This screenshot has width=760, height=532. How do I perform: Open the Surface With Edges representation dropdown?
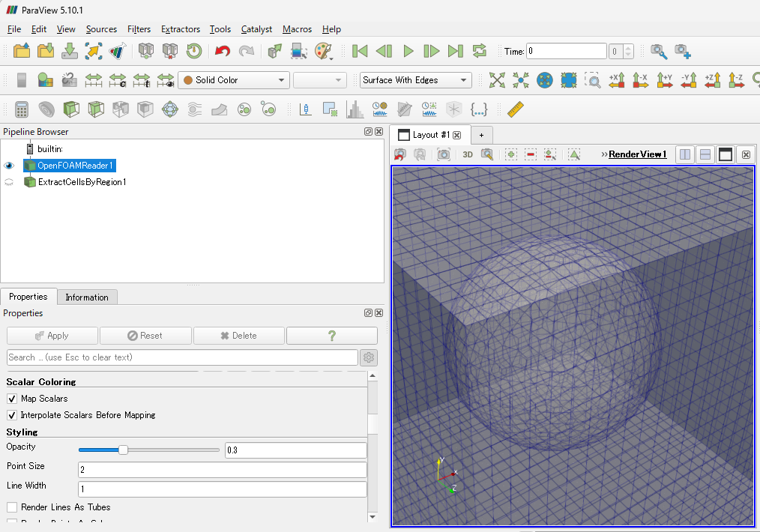[x=415, y=80]
